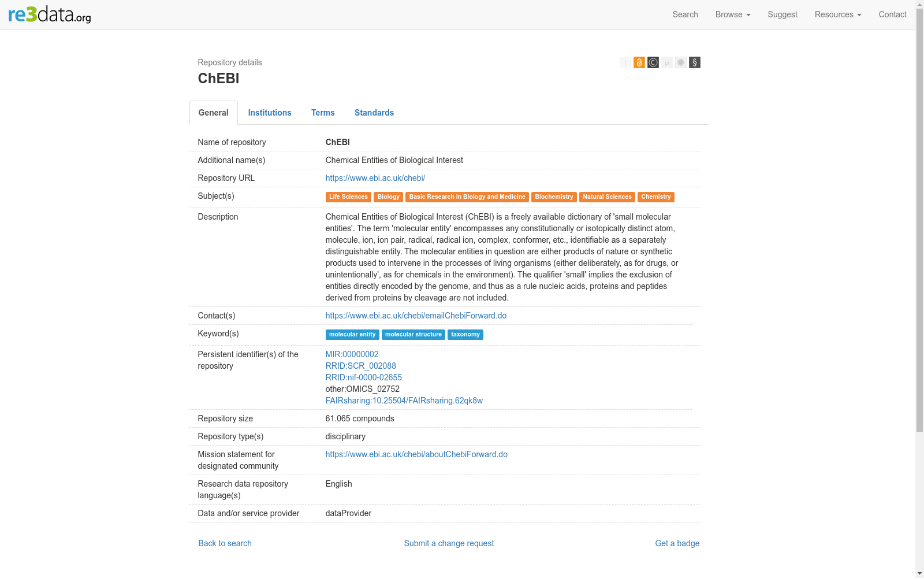Screen dimensions: 924x578
Task: Click the section-sign policy icon
Action: [695, 62]
